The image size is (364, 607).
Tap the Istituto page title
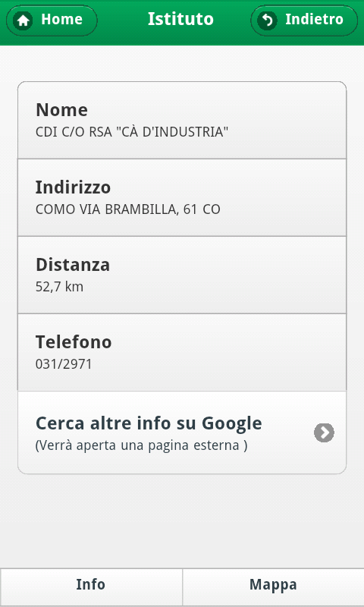pyautogui.click(x=180, y=20)
